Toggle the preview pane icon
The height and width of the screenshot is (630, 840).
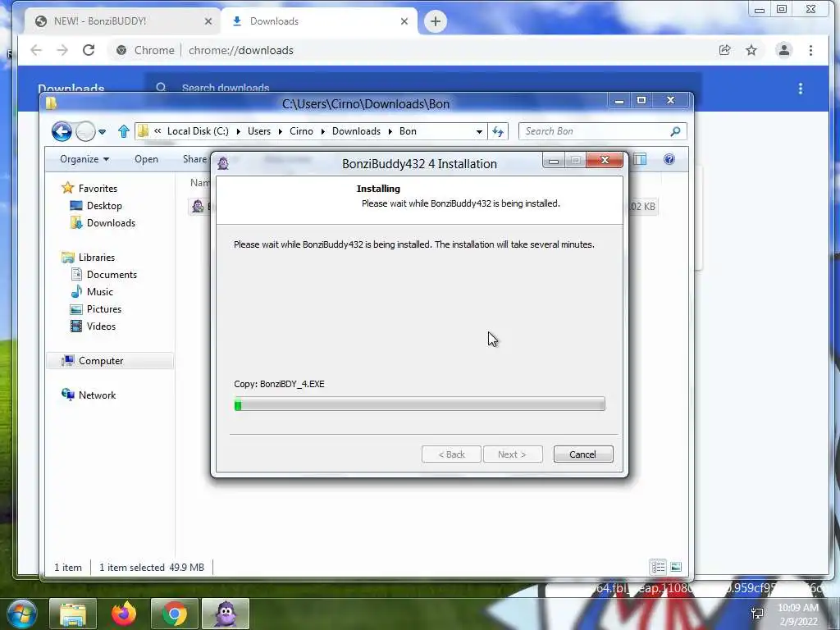640,159
